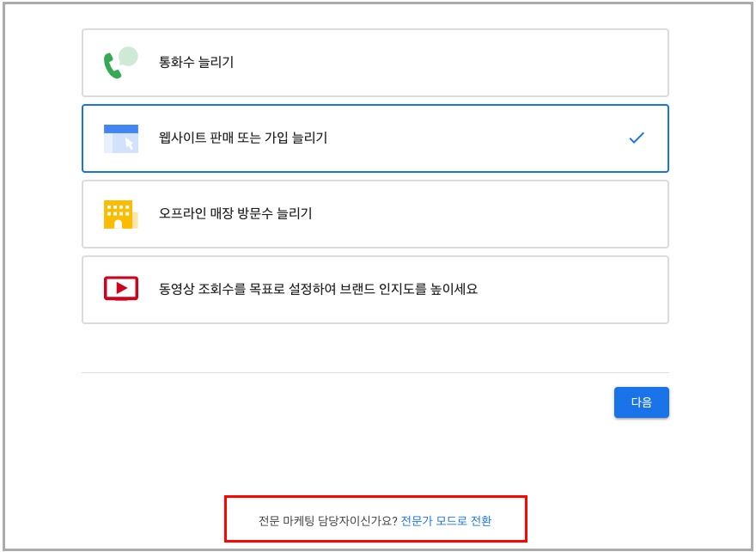Click the blue website window icon
This screenshot has width=756, height=552.
pos(121,138)
